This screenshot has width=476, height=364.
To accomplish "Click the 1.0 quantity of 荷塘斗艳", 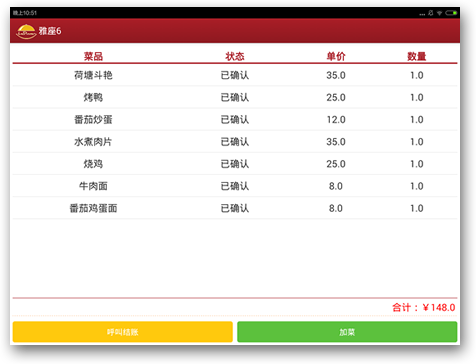I will click(x=417, y=75).
